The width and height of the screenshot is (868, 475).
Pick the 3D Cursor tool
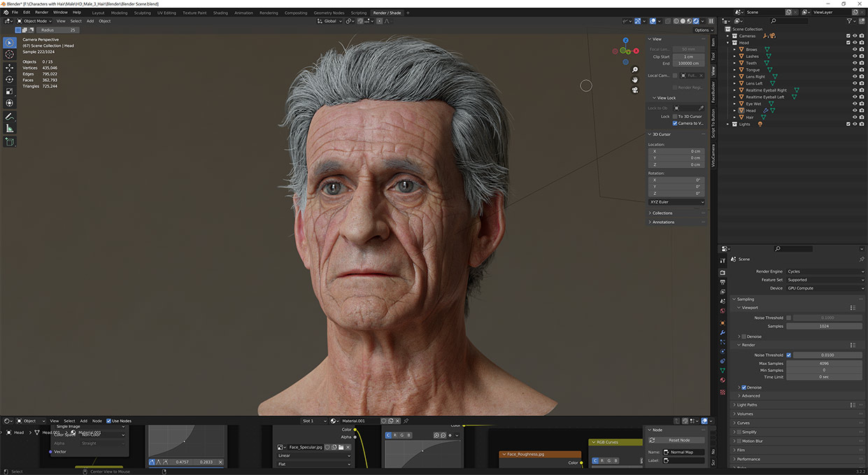point(10,55)
